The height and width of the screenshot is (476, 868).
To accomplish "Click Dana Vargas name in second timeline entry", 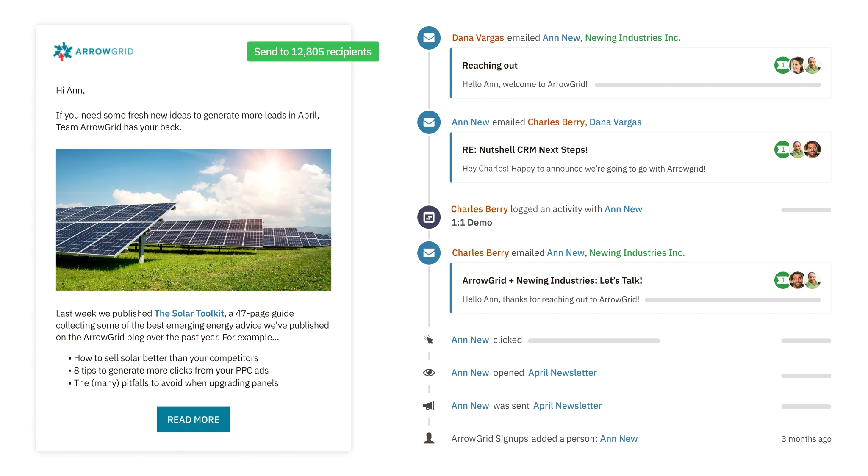I will (x=615, y=122).
